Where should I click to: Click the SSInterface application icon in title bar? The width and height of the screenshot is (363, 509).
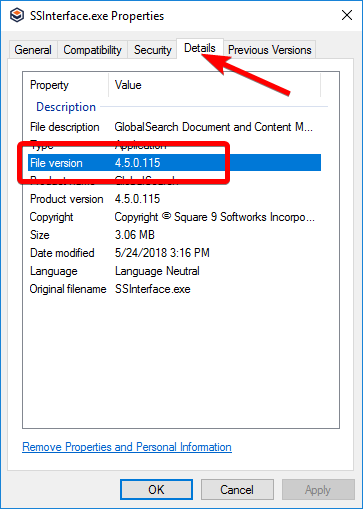17,15
